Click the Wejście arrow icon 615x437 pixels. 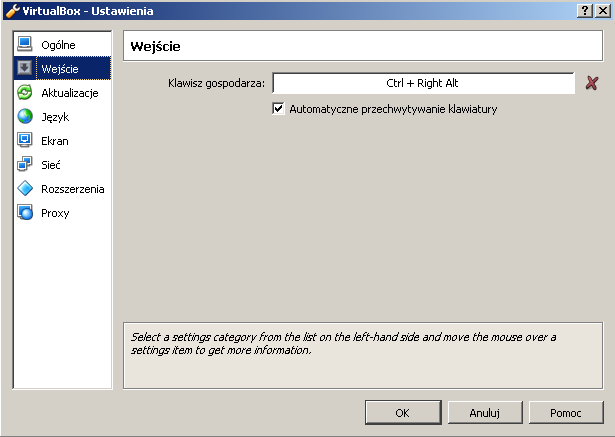click(x=25, y=68)
